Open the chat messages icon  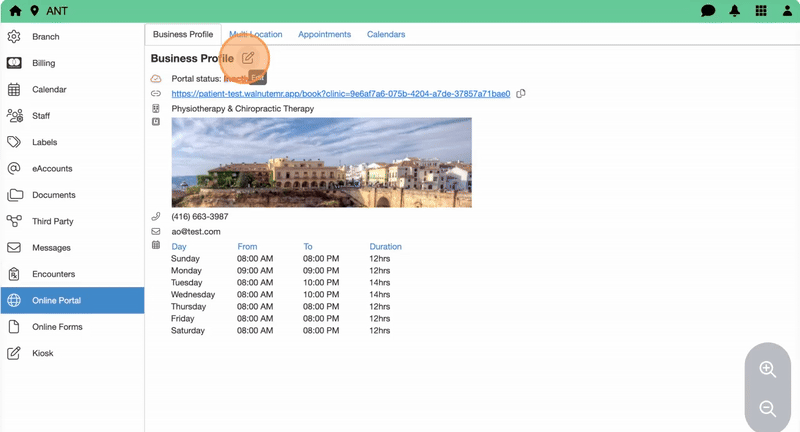coord(708,11)
